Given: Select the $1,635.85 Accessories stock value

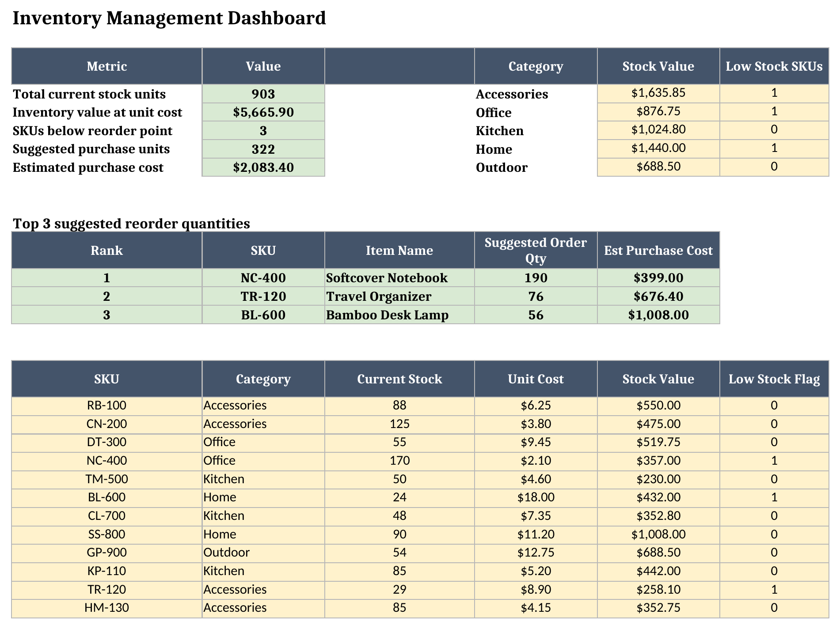Looking at the screenshot, I should click(x=658, y=93).
